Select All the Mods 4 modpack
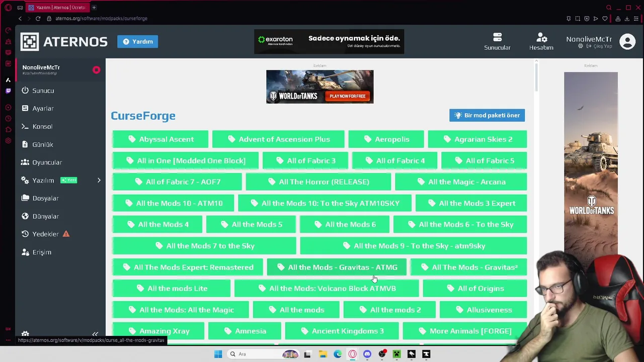 click(157, 225)
